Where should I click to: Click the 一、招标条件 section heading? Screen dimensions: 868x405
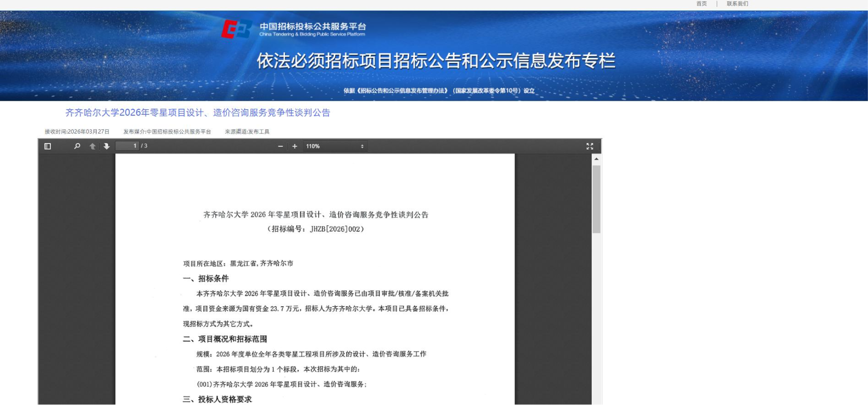[206, 279]
